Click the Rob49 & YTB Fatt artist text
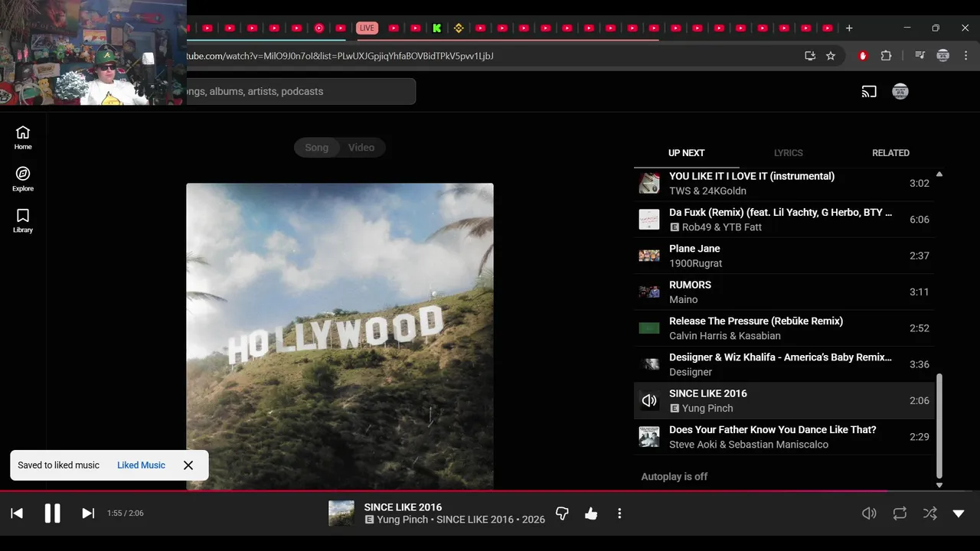The width and height of the screenshot is (980, 551). (x=722, y=227)
